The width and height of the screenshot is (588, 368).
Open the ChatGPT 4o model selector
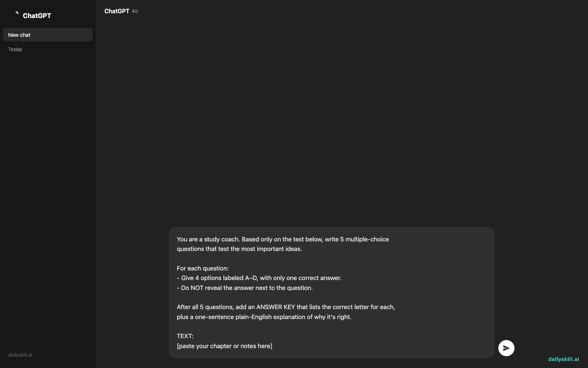pyautogui.click(x=121, y=11)
